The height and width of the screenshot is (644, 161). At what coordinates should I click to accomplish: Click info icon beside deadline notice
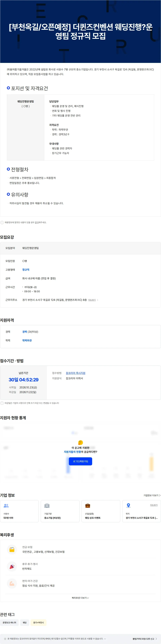[2, 403]
